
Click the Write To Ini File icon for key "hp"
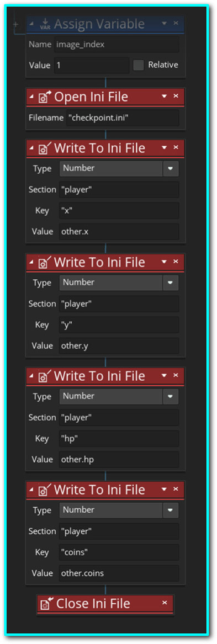click(45, 376)
